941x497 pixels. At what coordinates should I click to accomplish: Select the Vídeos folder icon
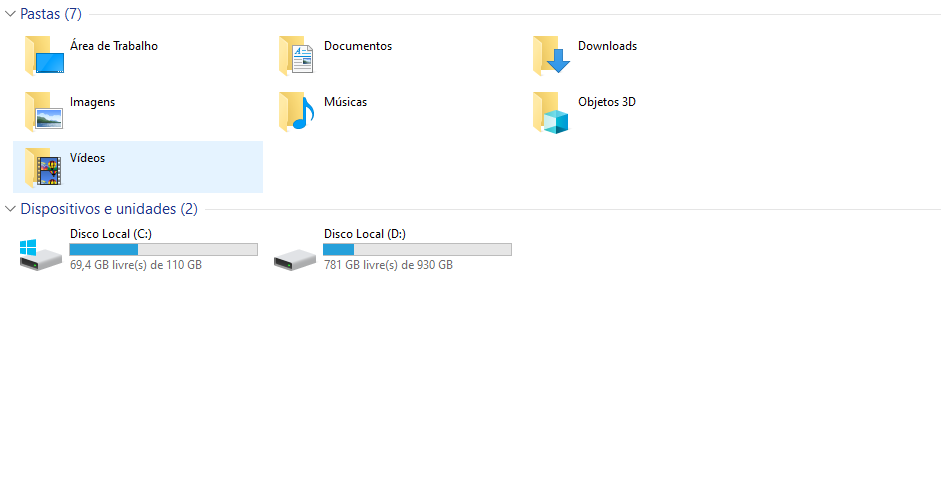(43, 167)
